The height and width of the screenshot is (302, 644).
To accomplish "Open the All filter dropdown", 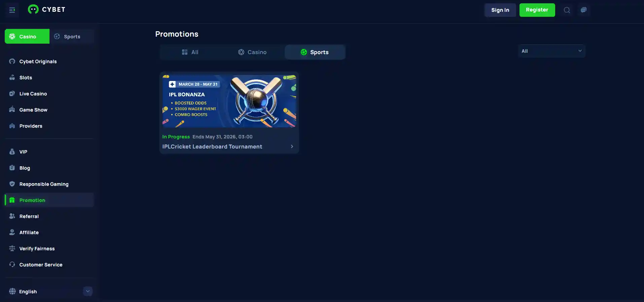I will [551, 51].
